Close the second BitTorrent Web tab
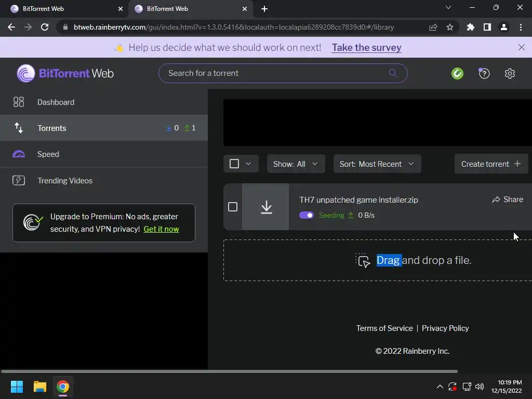 (x=245, y=9)
